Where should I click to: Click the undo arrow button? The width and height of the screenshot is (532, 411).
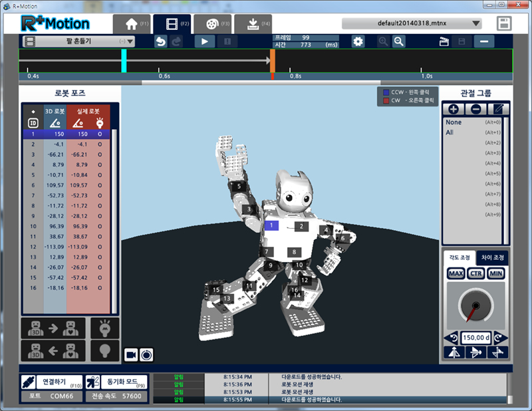click(x=161, y=41)
